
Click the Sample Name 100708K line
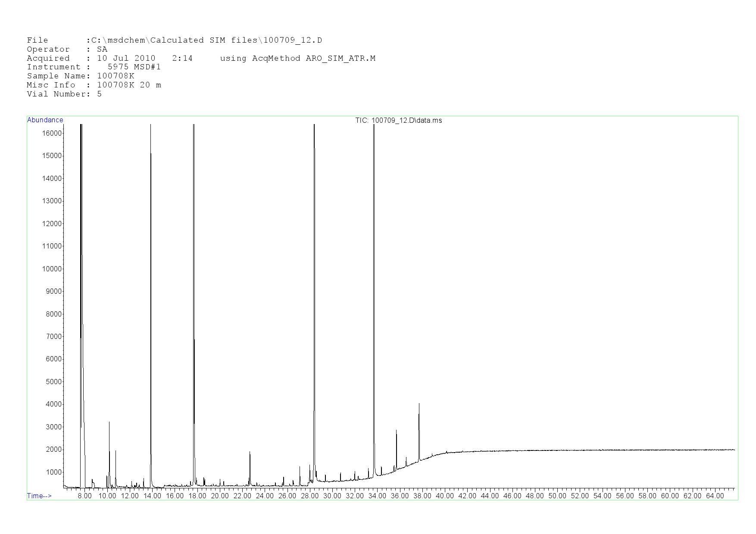pos(81,76)
